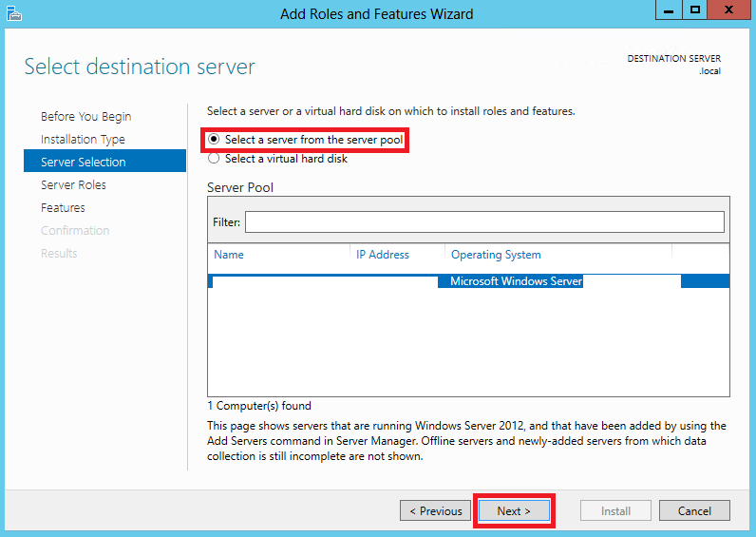This screenshot has width=756, height=537.
Task: Click the Previous button
Action: (435, 510)
